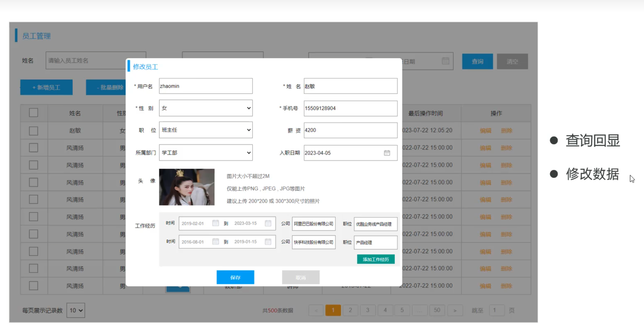
Task: Click calendar icon beside 2016-08-01 start date
Action: pos(215,242)
